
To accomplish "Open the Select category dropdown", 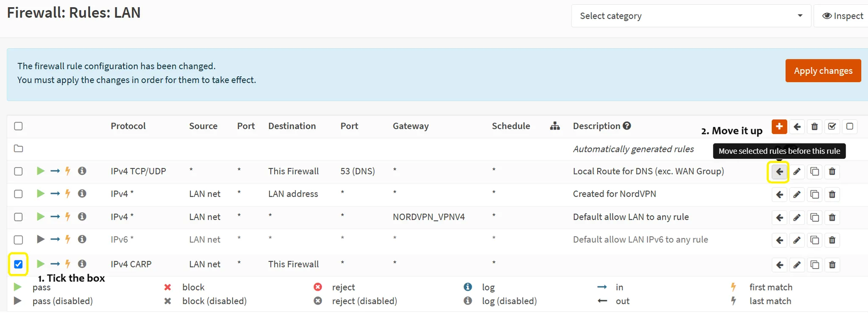I will click(x=691, y=16).
